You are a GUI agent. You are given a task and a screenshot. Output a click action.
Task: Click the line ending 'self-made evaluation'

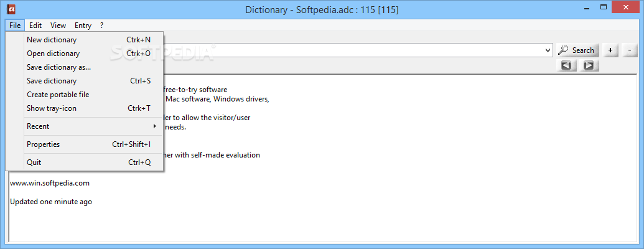tap(212, 155)
